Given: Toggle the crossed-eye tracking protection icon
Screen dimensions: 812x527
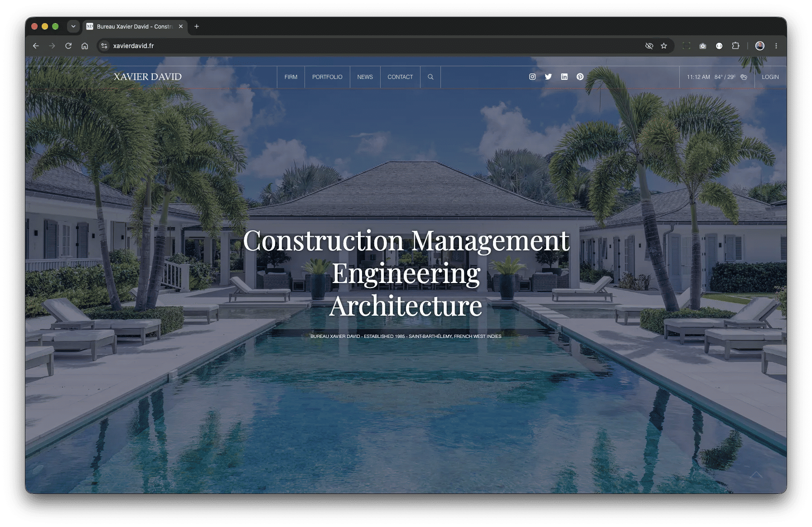Looking at the screenshot, I should [x=649, y=46].
